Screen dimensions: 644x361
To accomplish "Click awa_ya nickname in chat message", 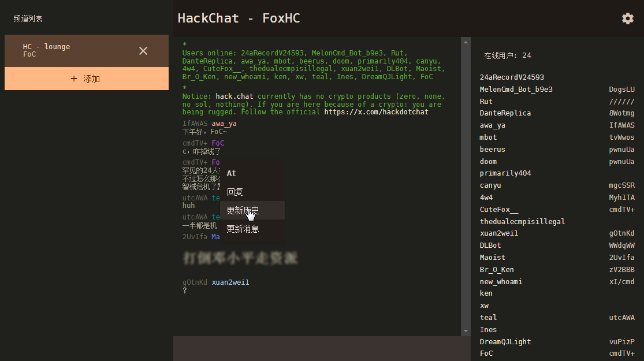I will pyautogui.click(x=224, y=124).
